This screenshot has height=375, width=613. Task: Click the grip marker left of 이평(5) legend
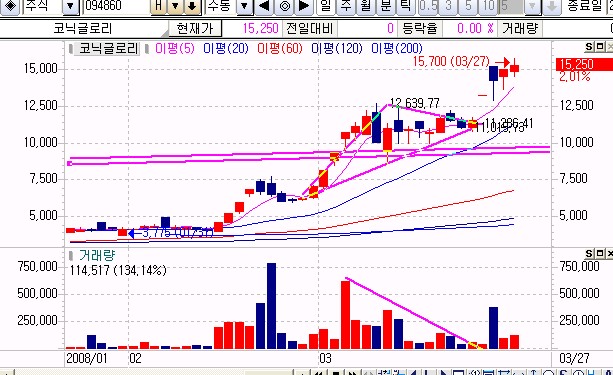[147, 49]
